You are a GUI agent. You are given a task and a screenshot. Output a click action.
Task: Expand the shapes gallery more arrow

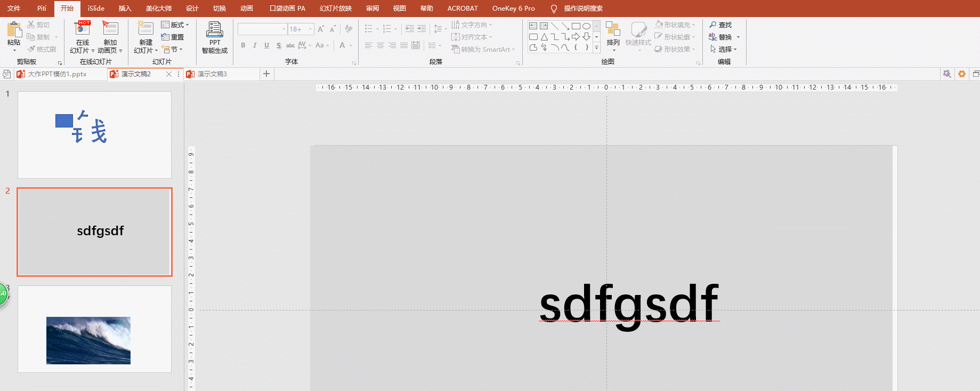(x=596, y=48)
